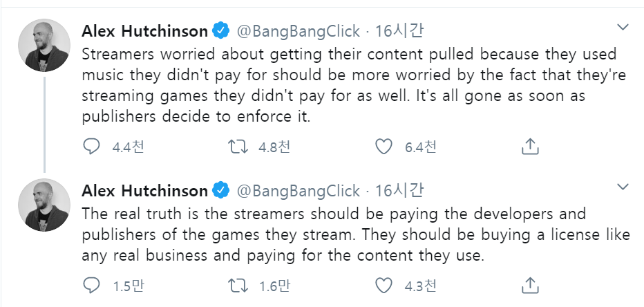
Task: Like the first tweet with 6.4천 likes
Action: tap(383, 146)
